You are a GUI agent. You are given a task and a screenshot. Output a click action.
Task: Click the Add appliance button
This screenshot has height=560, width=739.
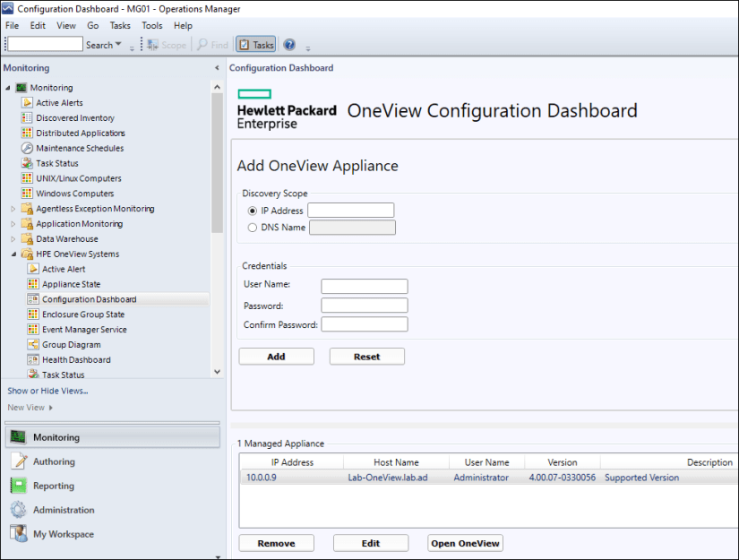tap(276, 357)
